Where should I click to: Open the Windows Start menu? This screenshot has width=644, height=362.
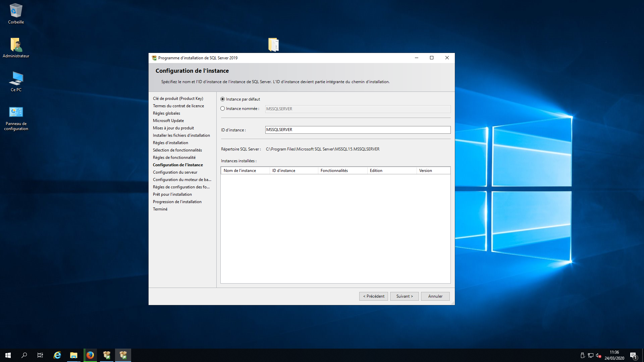coord(8,355)
